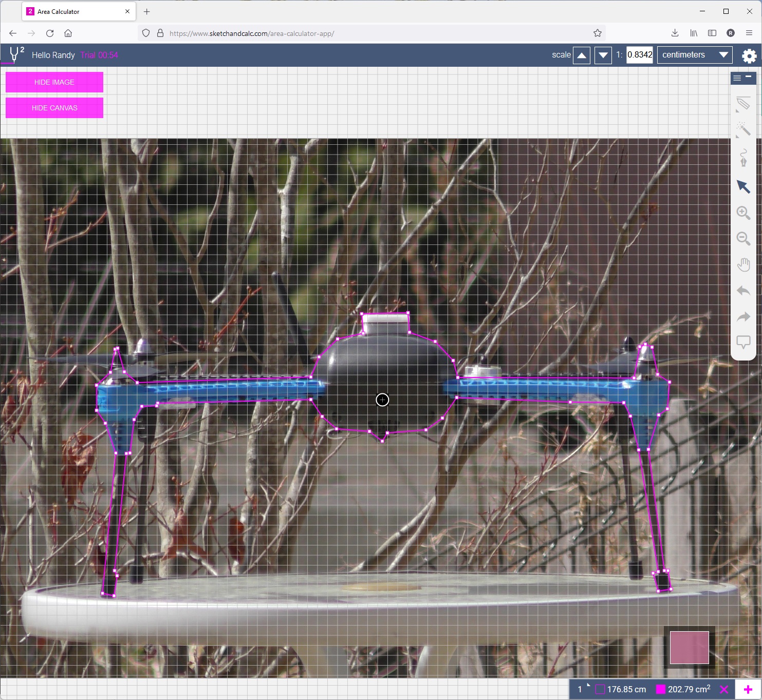Image resolution: width=762 pixels, height=700 pixels.
Task: Select the line drawing pencil tool
Action: click(743, 103)
